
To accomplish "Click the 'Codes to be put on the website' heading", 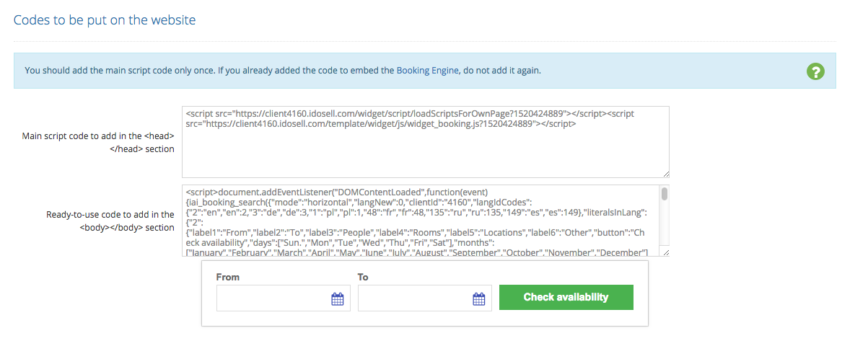I will [x=105, y=19].
